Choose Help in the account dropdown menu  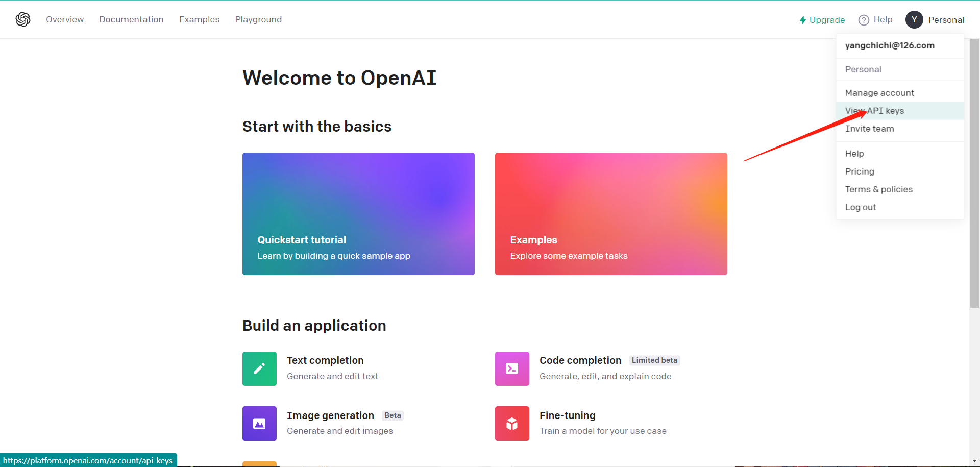pyautogui.click(x=900, y=154)
